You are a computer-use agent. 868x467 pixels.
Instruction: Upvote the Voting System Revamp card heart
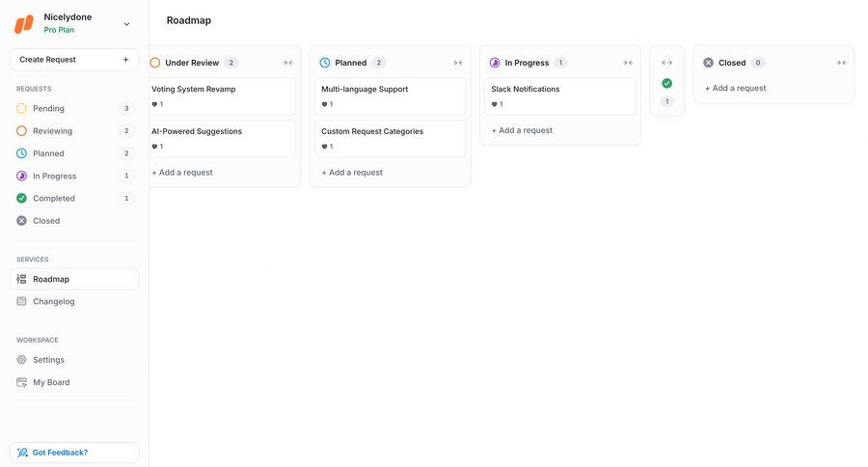(x=155, y=104)
